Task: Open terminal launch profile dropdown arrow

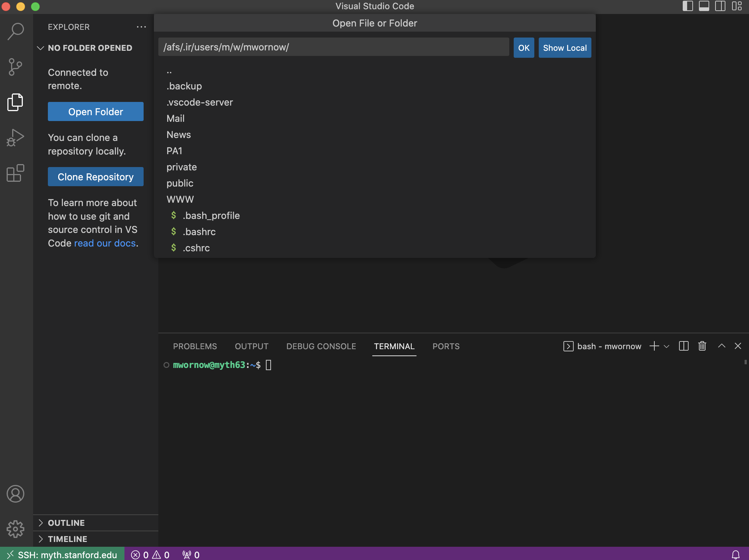Action: (x=667, y=346)
